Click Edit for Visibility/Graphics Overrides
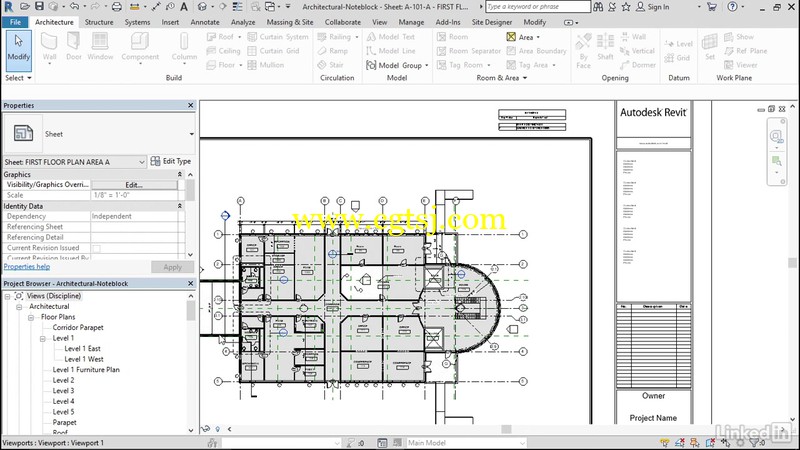This screenshot has width=800, height=450. coord(134,185)
